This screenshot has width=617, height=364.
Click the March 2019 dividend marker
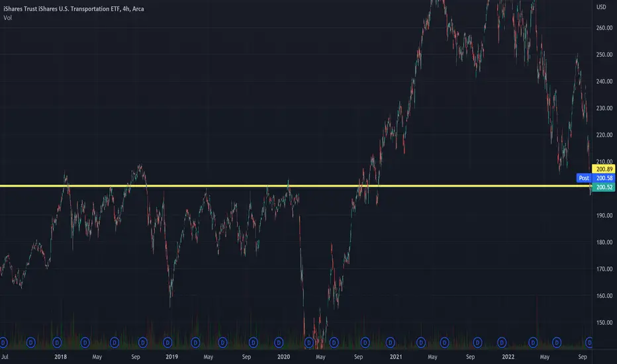[195, 343]
